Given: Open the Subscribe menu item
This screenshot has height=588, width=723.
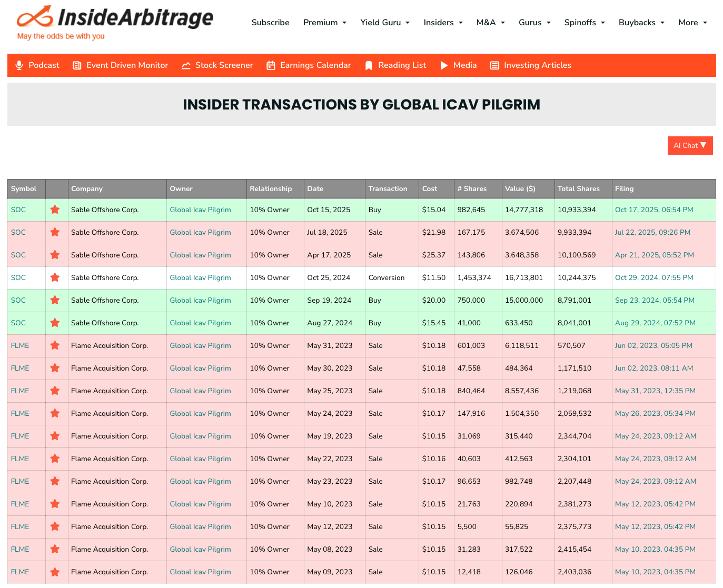Looking at the screenshot, I should [x=270, y=23].
